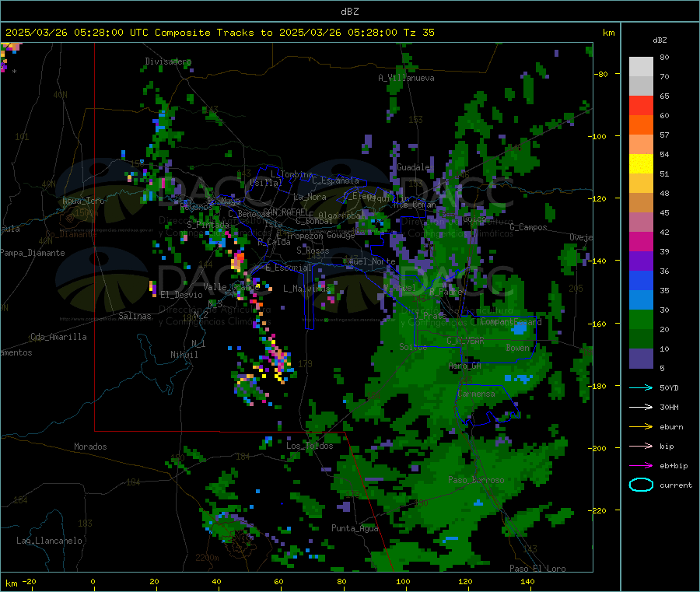Image resolution: width=700 pixels, height=592 pixels.
Task: Click the Morados map label
Action: [90, 447]
